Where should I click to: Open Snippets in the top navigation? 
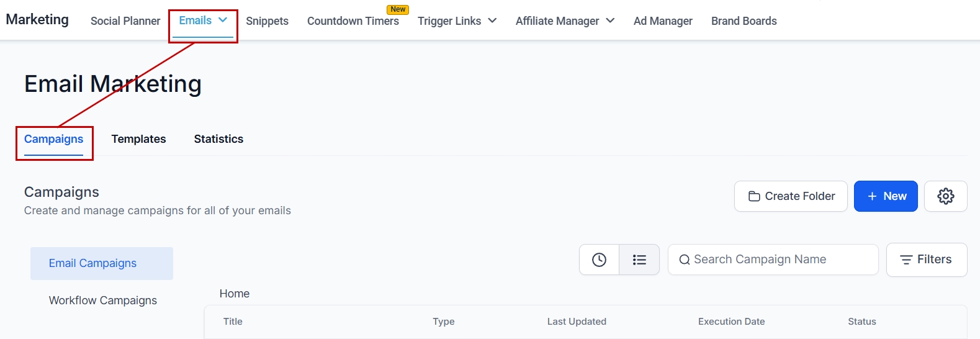point(267,21)
